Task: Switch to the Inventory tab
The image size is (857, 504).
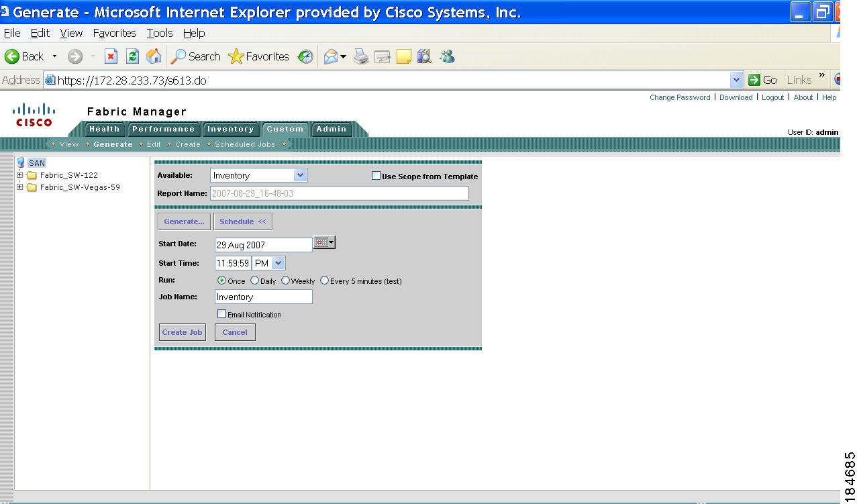Action: pyautogui.click(x=230, y=130)
